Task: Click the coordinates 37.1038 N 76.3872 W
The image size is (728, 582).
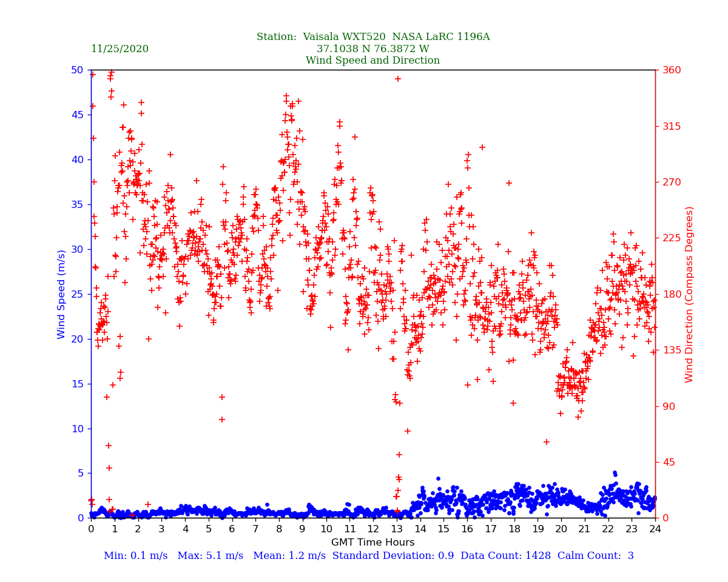Action: coord(372,49)
